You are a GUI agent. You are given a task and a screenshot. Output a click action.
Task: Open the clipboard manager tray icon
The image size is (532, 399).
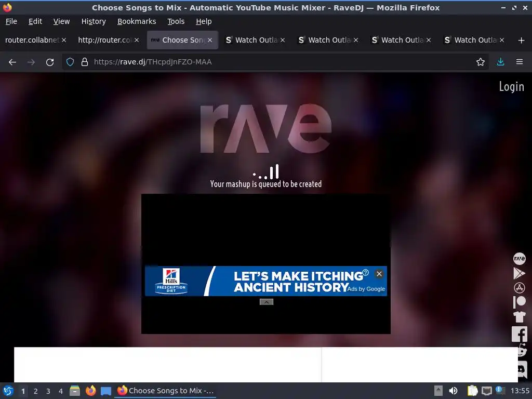472,391
